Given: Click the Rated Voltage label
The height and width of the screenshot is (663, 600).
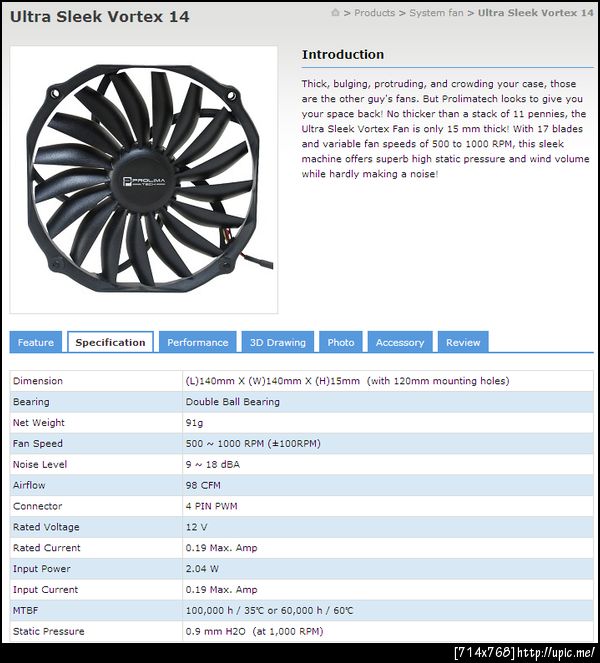Looking at the screenshot, I should (x=46, y=527).
